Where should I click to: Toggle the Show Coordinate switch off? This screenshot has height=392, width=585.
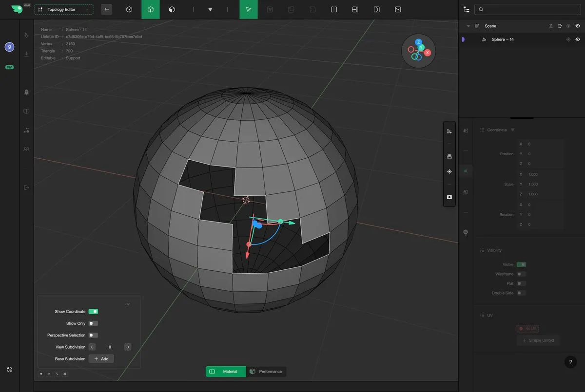pyautogui.click(x=93, y=312)
